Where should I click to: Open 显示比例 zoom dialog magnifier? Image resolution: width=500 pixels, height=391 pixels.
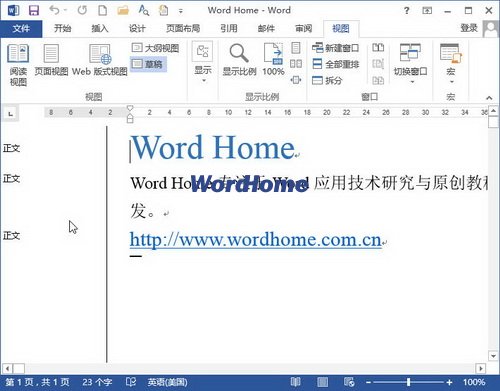[239, 60]
